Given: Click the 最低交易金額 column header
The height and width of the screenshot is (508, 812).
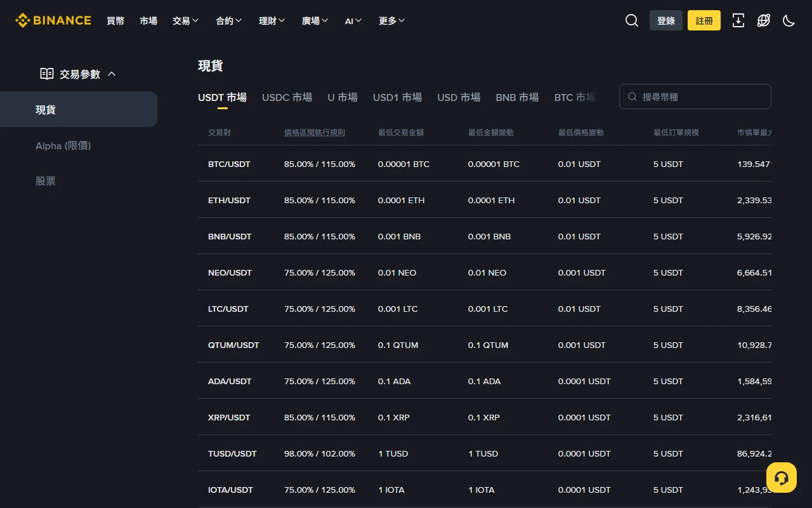Looking at the screenshot, I should click(x=401, y=133).
